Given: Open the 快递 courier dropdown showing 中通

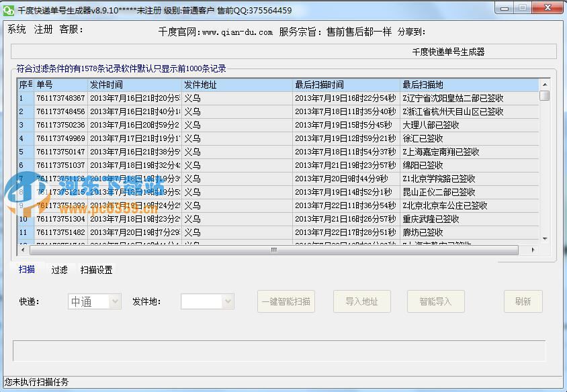Looking at the screenshot, I should click(94, 301).
